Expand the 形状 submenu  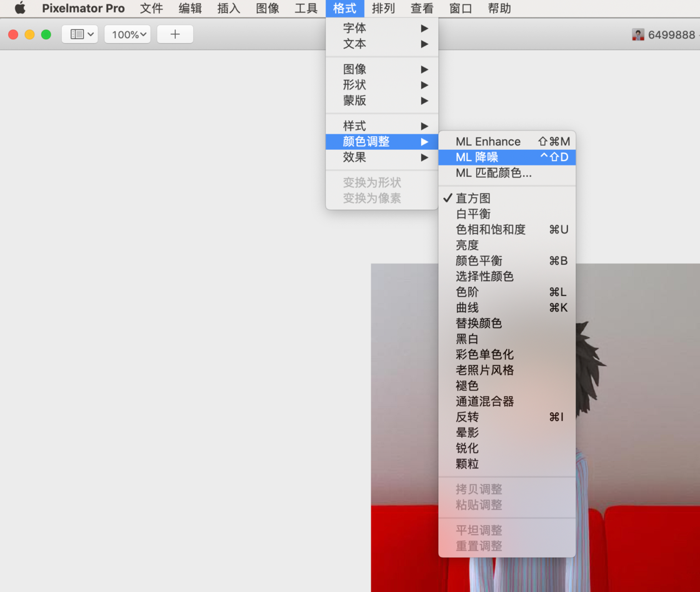tap(382, 85)
